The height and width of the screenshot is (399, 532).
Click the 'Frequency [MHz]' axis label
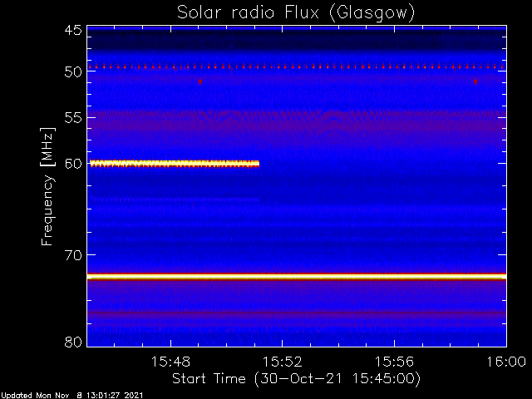47,186
